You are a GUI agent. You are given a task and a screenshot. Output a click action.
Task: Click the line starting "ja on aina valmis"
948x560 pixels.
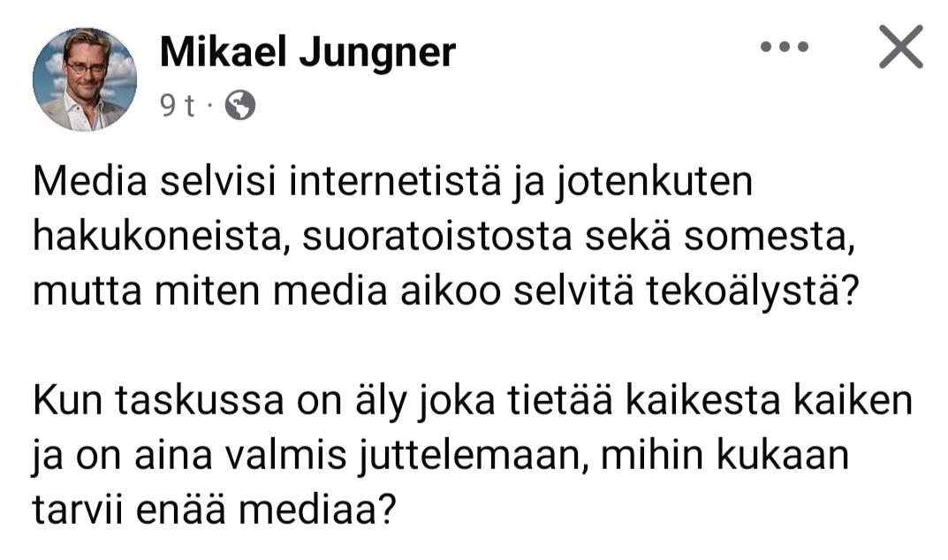click(441, 456)
